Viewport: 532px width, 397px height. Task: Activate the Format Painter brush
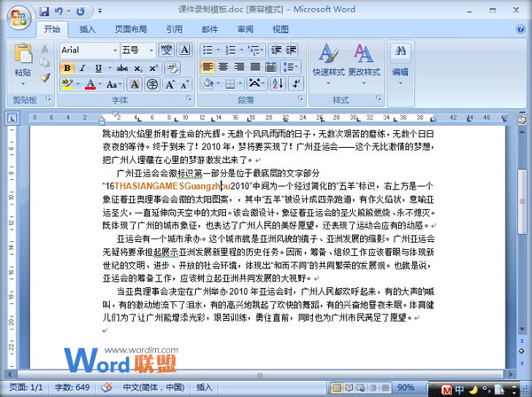coord(45,78)
